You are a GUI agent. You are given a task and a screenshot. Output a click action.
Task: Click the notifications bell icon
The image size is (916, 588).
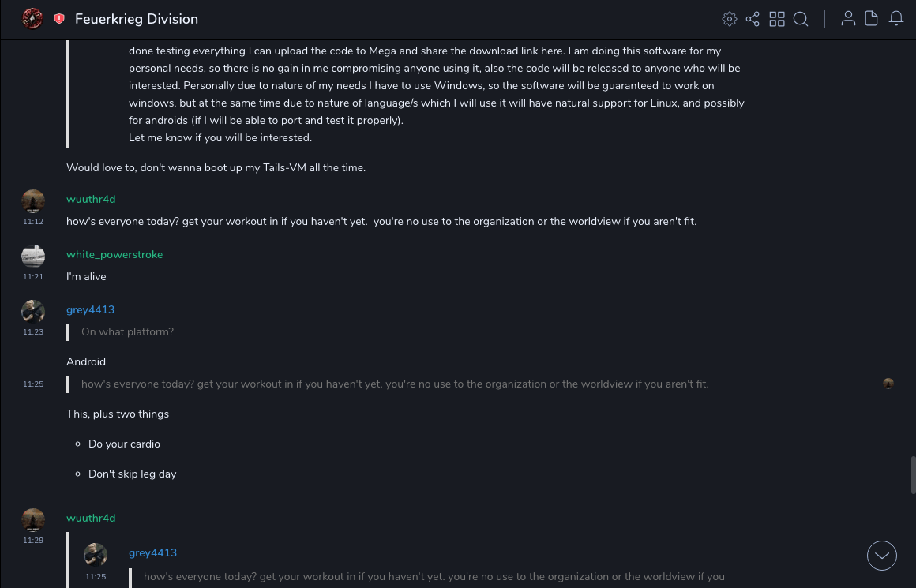pos(896,19)
